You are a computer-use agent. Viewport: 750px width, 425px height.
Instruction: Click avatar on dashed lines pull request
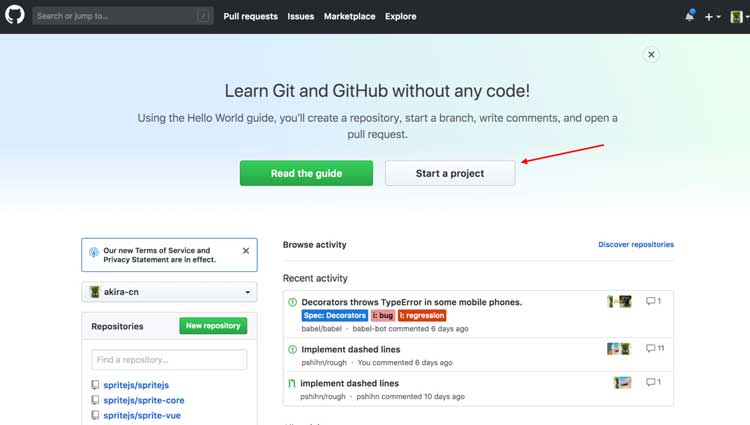[622, 382]
